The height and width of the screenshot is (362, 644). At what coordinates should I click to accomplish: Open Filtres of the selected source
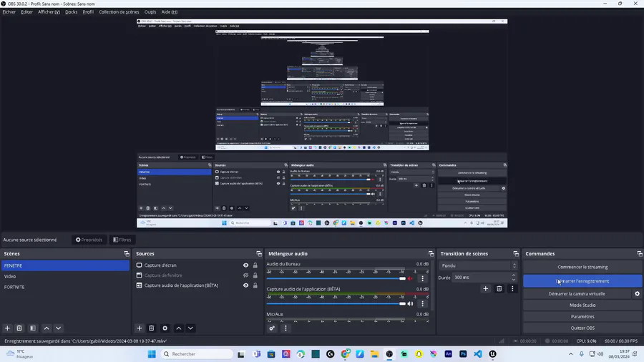click(122, 240)
